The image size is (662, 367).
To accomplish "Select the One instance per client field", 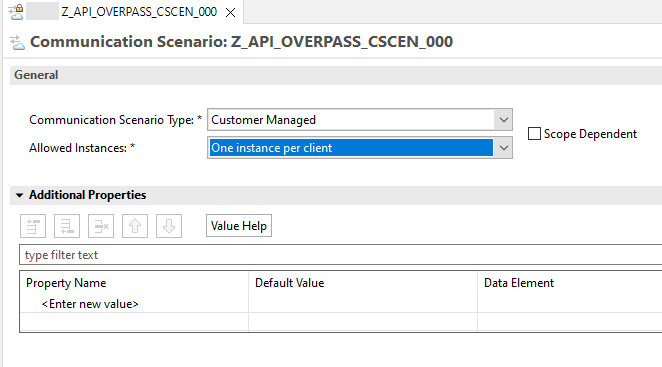I will point(360,148).
